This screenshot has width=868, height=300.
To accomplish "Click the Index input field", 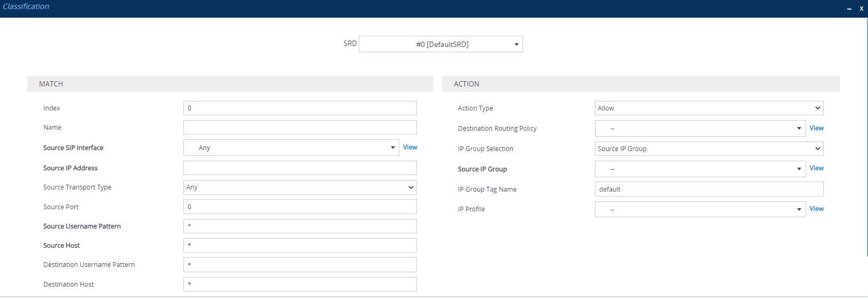I will [300, 108].
